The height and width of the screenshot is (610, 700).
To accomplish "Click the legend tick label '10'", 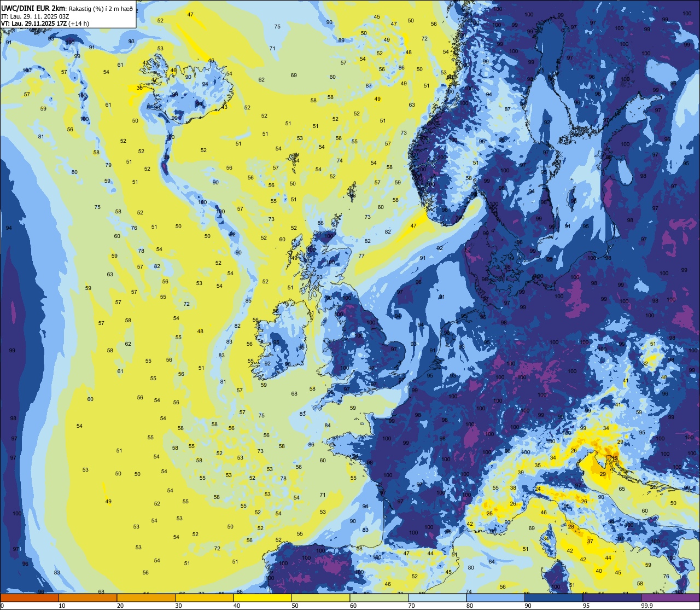I will point(62,606).
